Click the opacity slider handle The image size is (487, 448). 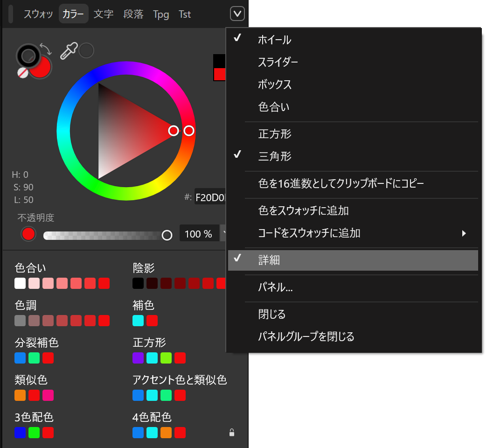(167, 235)
